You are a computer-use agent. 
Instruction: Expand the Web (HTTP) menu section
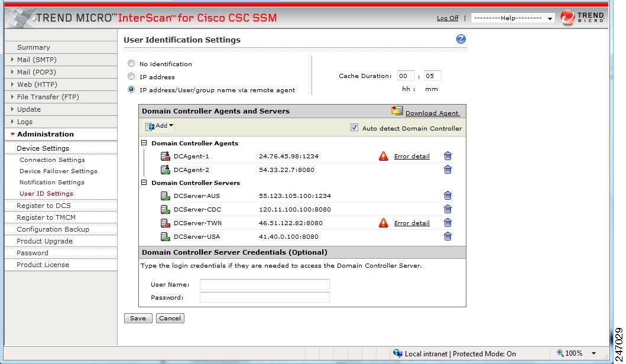tap(12, 84)
